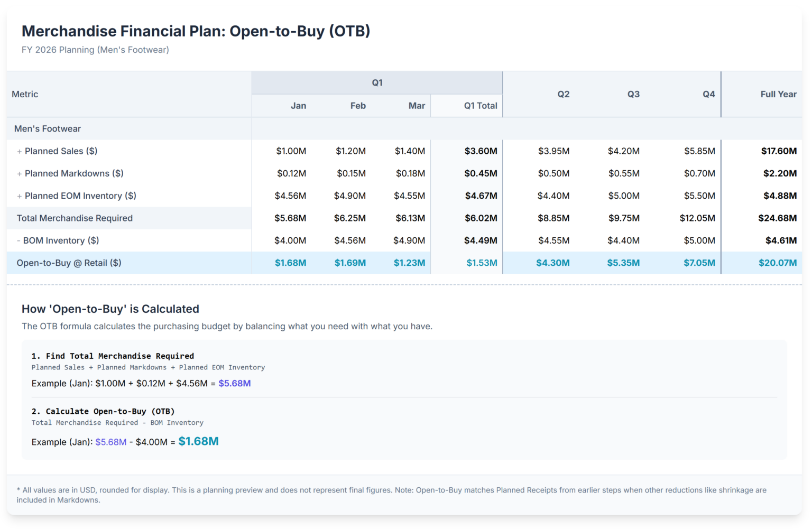Click the FY 2026 Planning subtitle
The image size is (812, 529).
[95, 50]
